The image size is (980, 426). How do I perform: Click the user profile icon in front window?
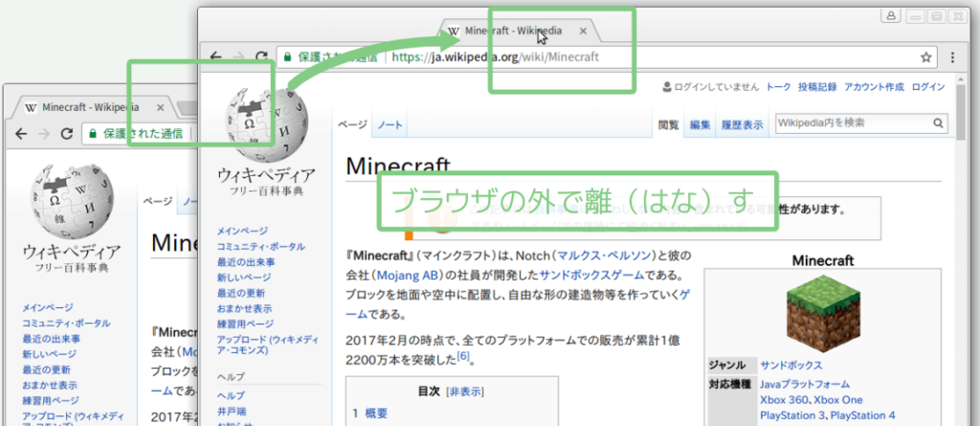(x=890, y=17)
